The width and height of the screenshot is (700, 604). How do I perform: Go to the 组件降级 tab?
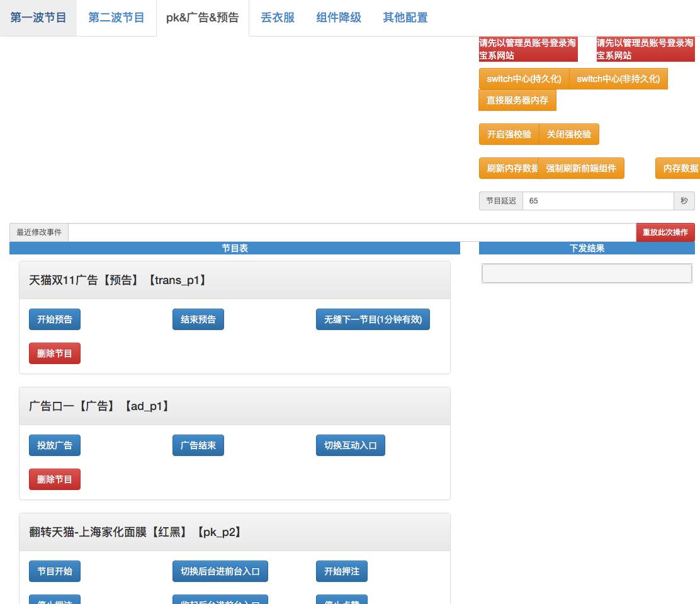coord(339,18)
